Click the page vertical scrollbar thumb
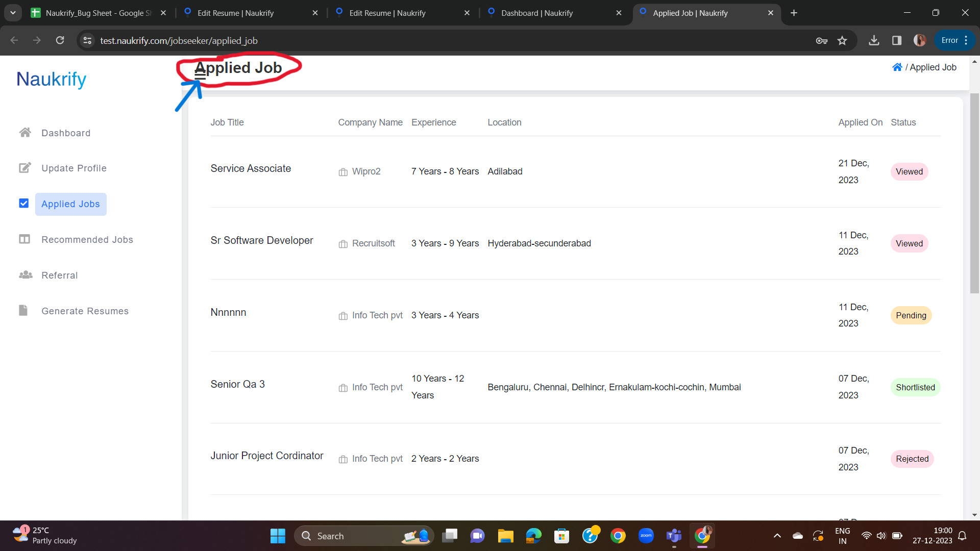980x551 pixels. click(x=974, y=194)
